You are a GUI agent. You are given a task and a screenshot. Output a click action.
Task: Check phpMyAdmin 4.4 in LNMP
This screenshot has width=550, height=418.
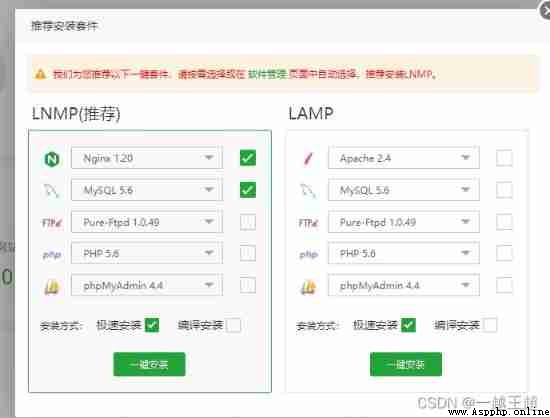pyautogui.click(x=248, y=285)
